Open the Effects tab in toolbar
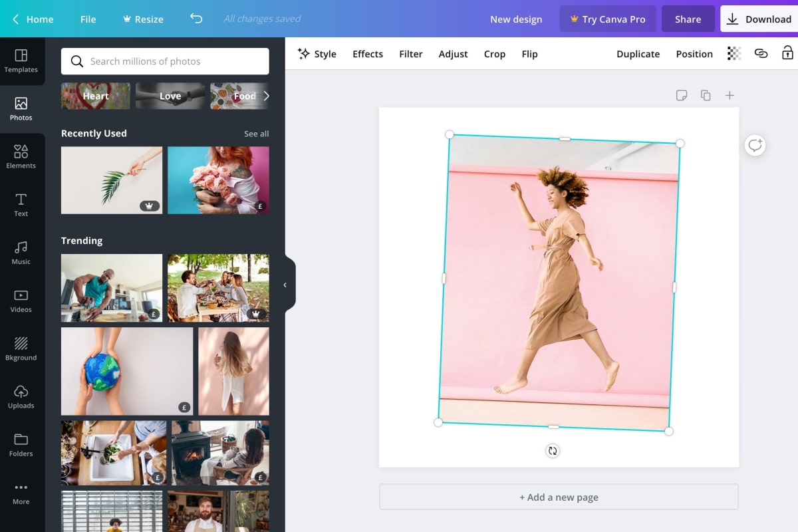This screenshot has height=532, width=798. [x=368, y=54]
